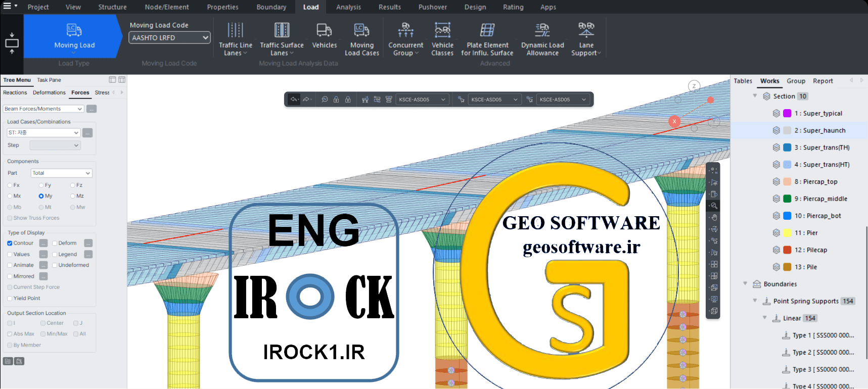Click the result graph magnifier icon in the floating toolbar
Viewport: 868px width, 389px height.
[325, 100]
